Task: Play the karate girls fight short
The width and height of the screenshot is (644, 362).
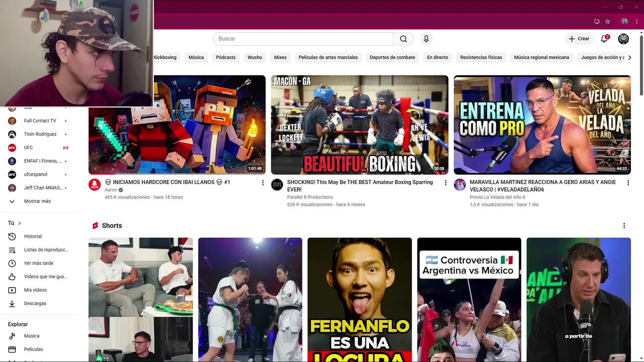Action: tap(250, 300)
